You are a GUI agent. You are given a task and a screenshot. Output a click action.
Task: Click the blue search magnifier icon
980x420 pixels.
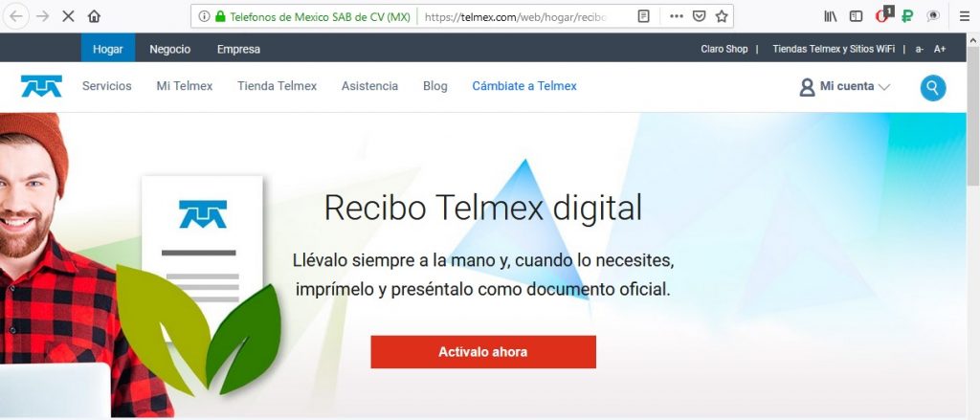(x=933, y=88)
